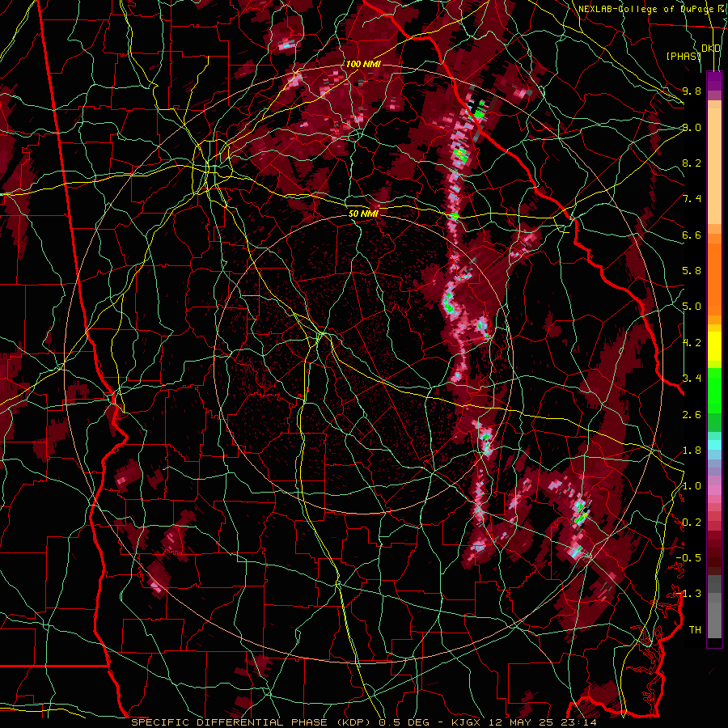Viewport: 728px width, 728px height.
Task: Click the 1.8 value on the color scale
Action: [692, 451]
